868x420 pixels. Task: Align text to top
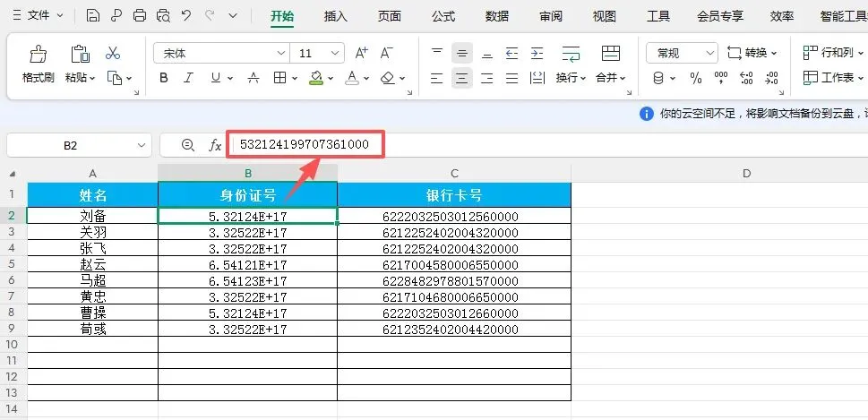point(437,53)
